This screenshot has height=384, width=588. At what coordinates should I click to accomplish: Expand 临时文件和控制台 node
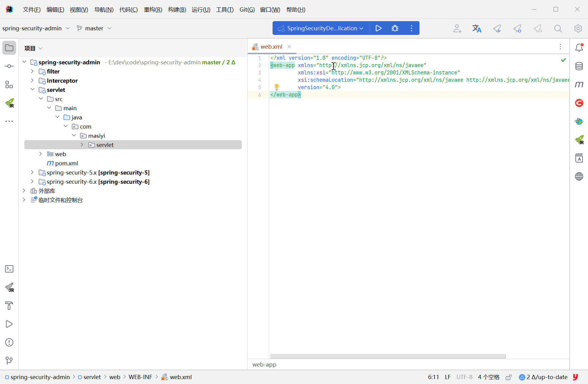pos(24,200)
